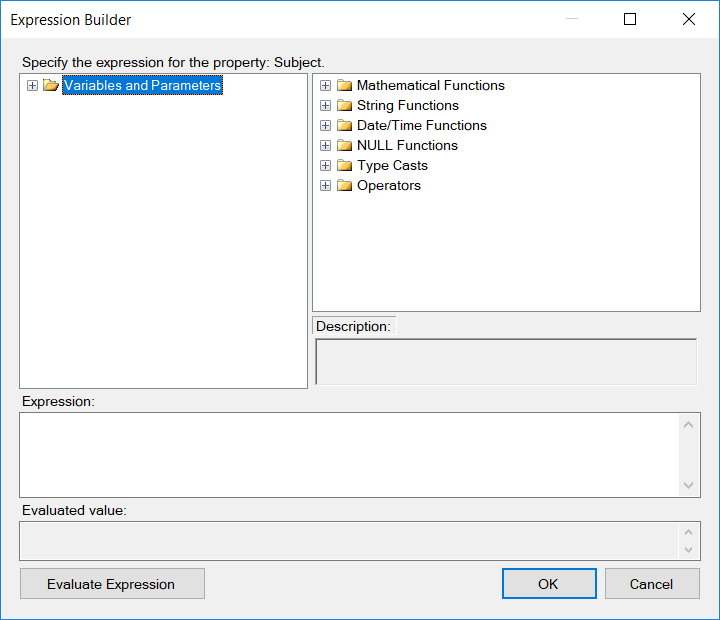Click the Expression box scroll down arrow

688,485
